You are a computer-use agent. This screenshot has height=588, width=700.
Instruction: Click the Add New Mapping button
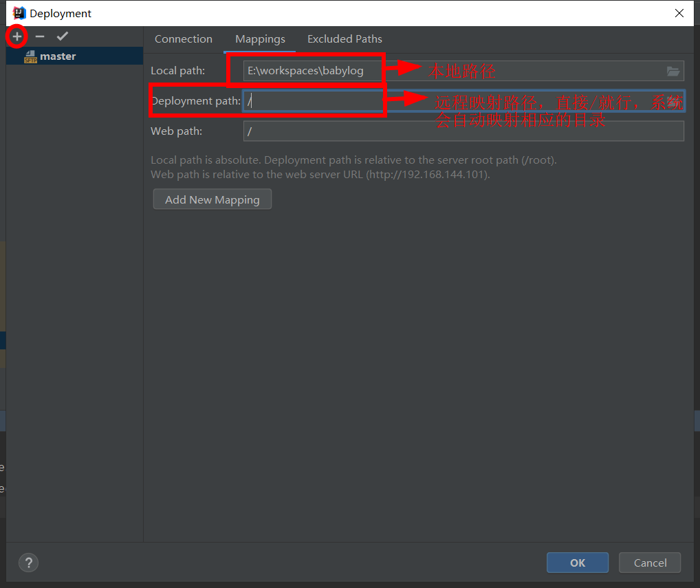coord(212,199)
